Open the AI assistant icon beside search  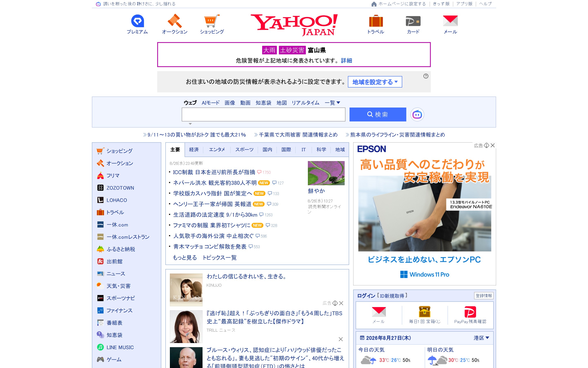tap(417, 114)
